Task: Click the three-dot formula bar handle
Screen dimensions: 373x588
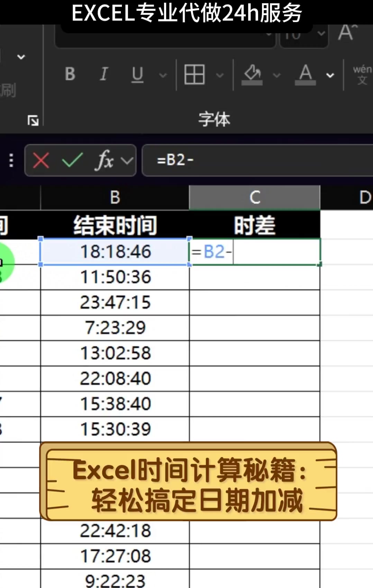Action: (11, 160)
